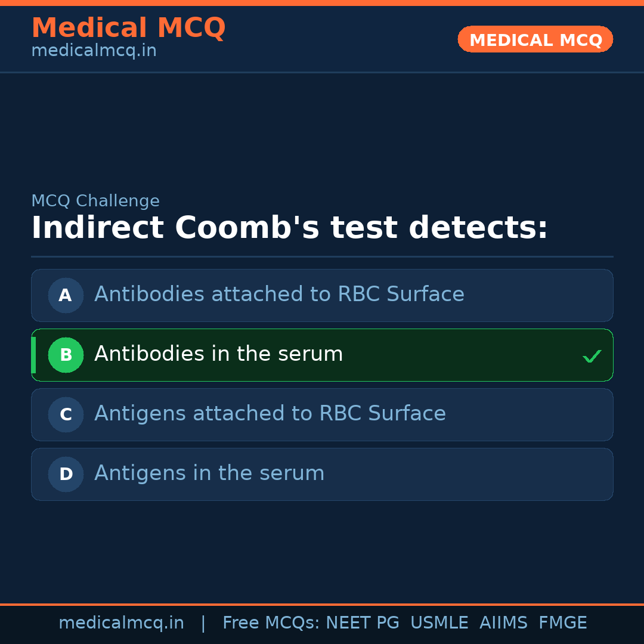This screenshot has height=644, width=644.
Task: Select answer 'Antibodies in the serum'
Action: coord(218,354)
